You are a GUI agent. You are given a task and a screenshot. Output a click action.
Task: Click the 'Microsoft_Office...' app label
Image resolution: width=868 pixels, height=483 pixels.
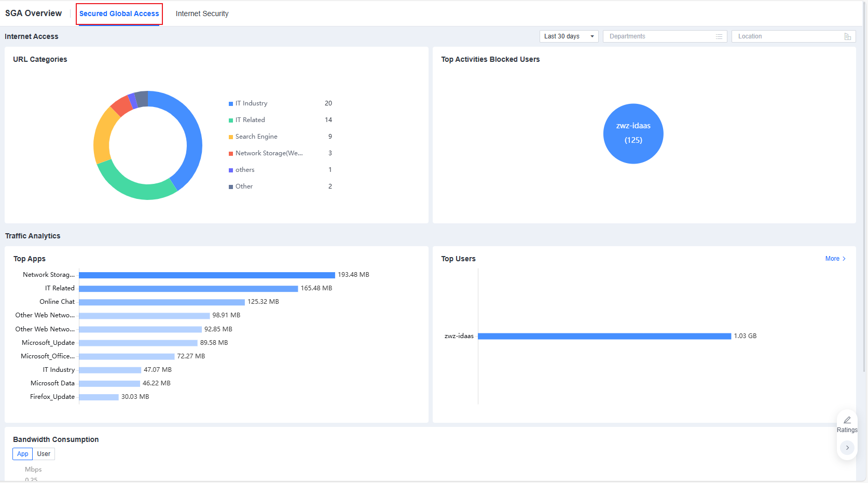[48, 356]
